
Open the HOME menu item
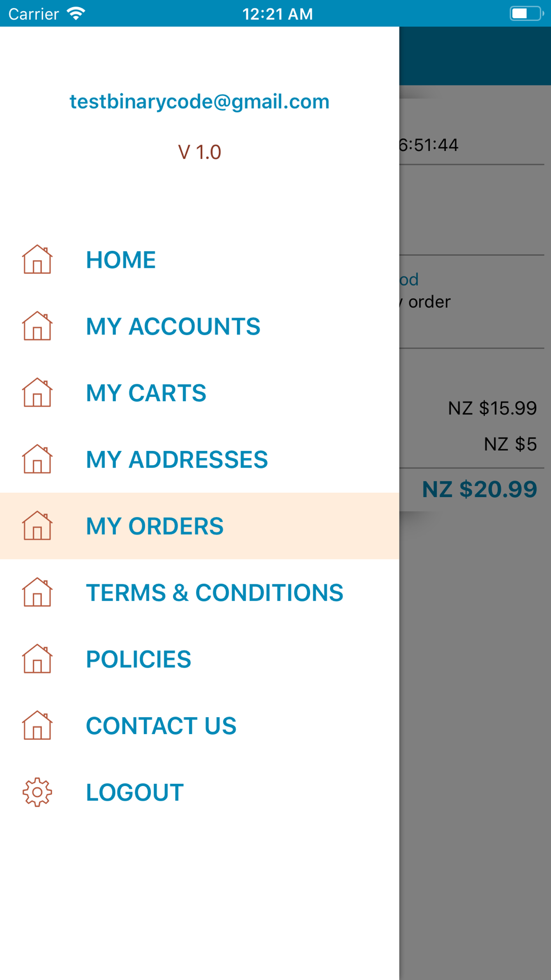[199, 260]
